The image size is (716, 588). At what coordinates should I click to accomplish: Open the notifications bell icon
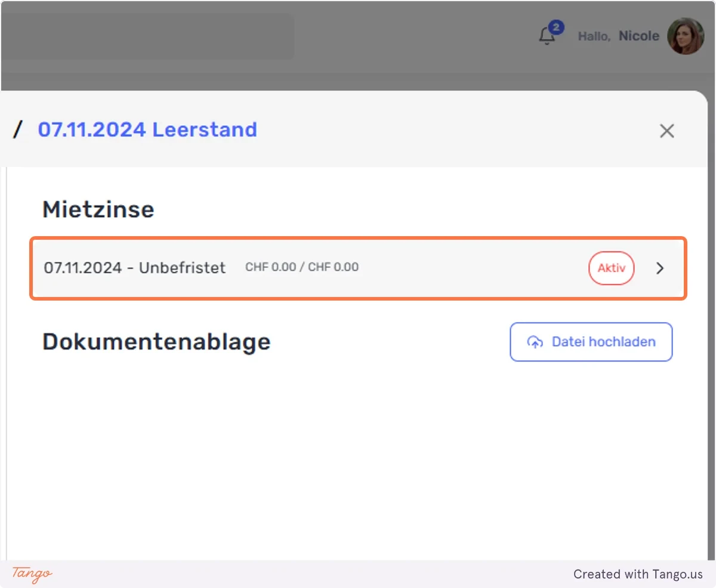(547, 36)
